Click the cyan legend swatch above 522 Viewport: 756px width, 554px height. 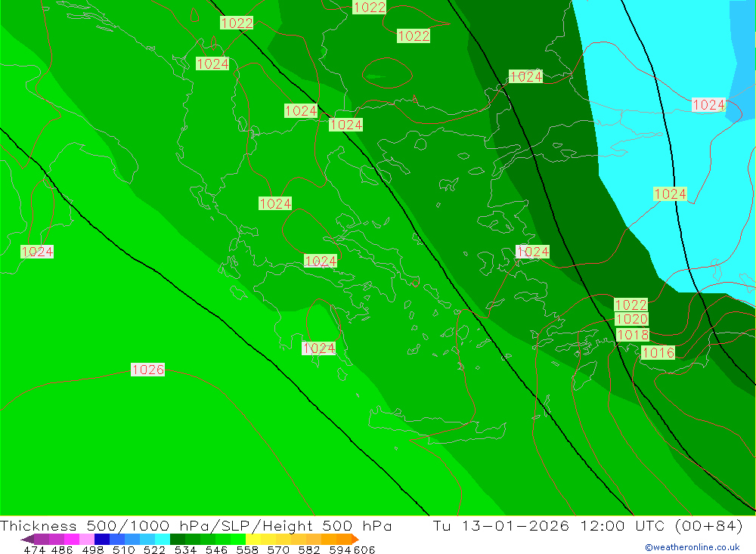(163, 539)
